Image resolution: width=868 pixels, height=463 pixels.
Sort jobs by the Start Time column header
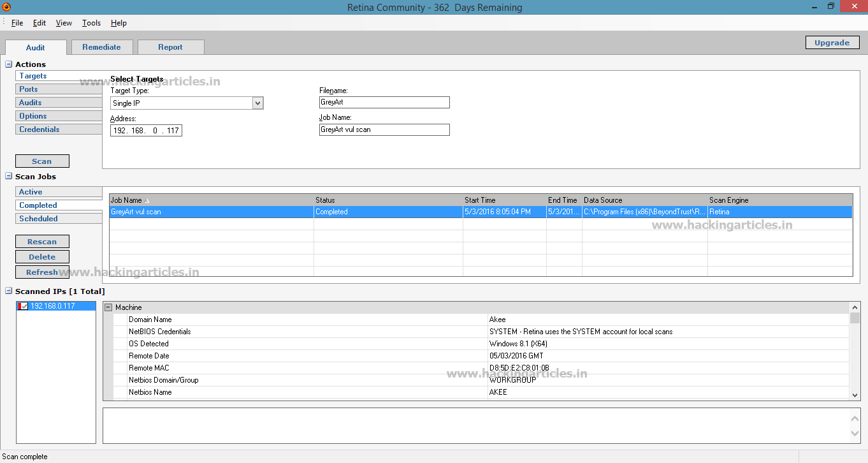(505, 200)
